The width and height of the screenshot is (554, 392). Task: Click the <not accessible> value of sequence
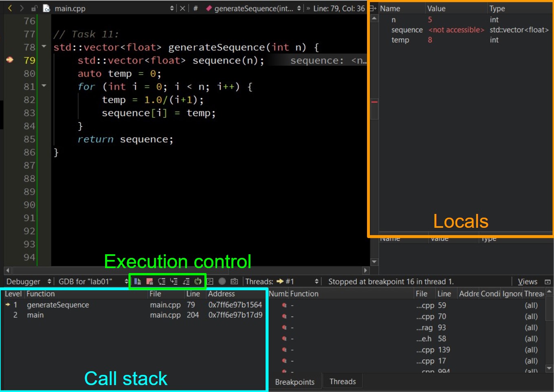456,30
